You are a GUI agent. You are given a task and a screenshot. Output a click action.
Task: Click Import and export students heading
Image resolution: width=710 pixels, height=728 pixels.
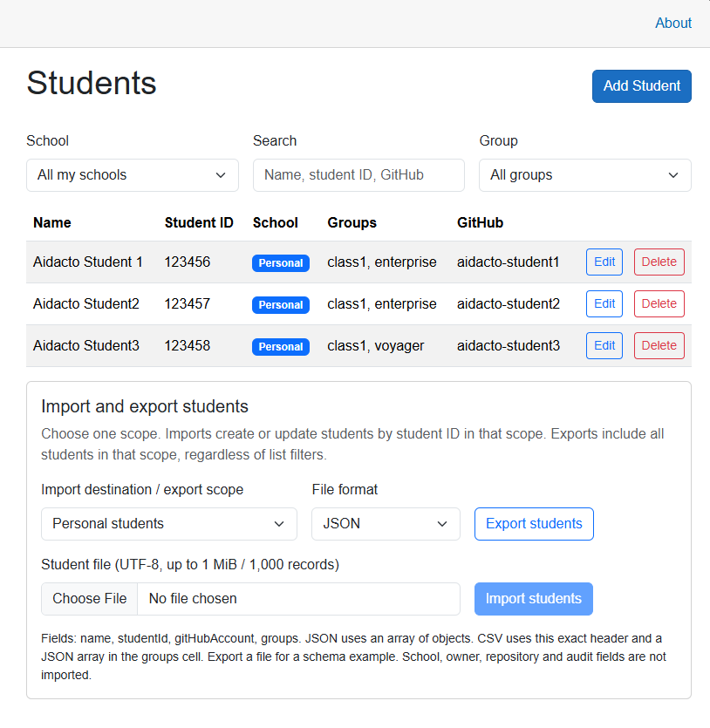pos(145,406)
